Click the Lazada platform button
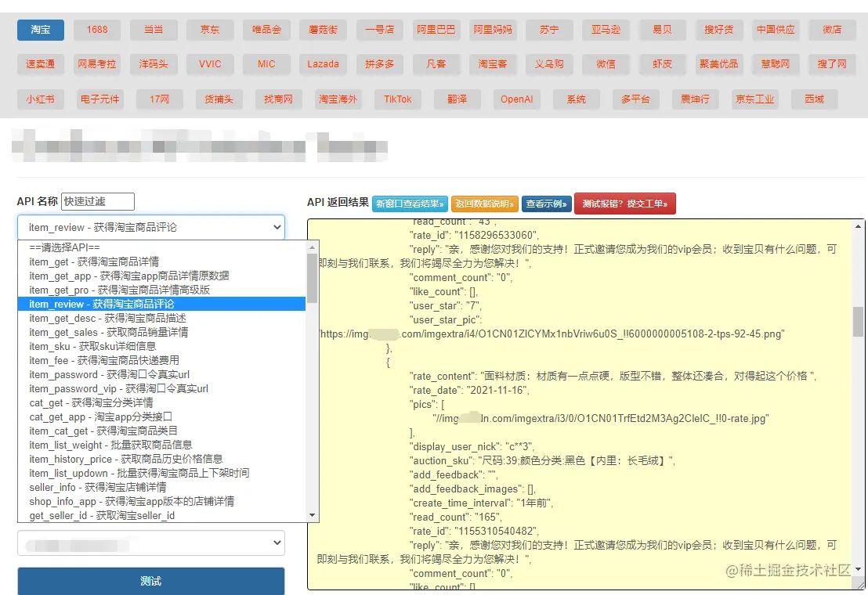 point(323,64)
